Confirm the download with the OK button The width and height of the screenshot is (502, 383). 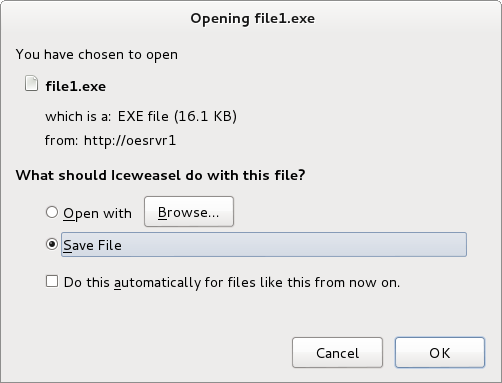[440, 353]
